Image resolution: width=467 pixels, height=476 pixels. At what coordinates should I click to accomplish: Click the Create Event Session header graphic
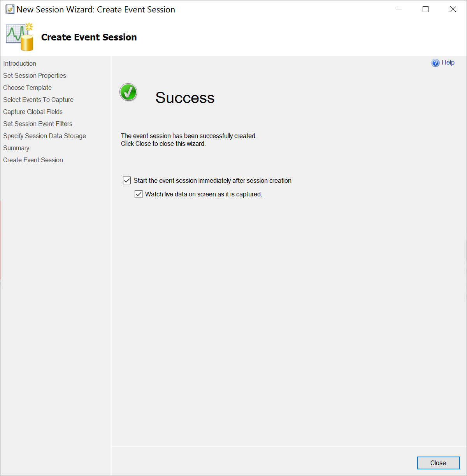[x=19, y=37]
